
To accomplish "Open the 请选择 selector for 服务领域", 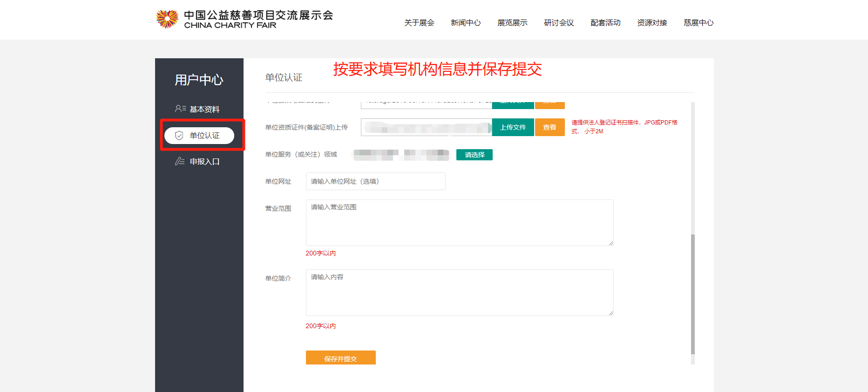I will click(474, 155).
